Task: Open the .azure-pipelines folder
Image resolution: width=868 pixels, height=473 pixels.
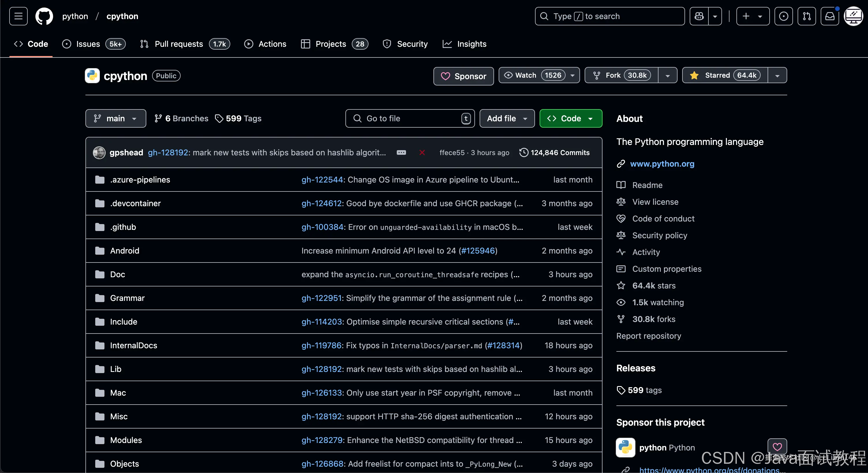Action: pos(140,180)
